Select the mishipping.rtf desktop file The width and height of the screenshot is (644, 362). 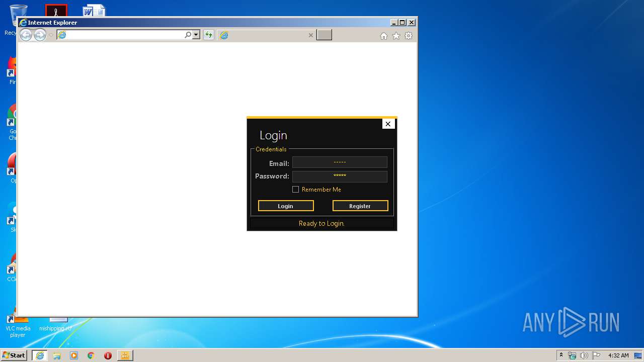tap(56, 323)
